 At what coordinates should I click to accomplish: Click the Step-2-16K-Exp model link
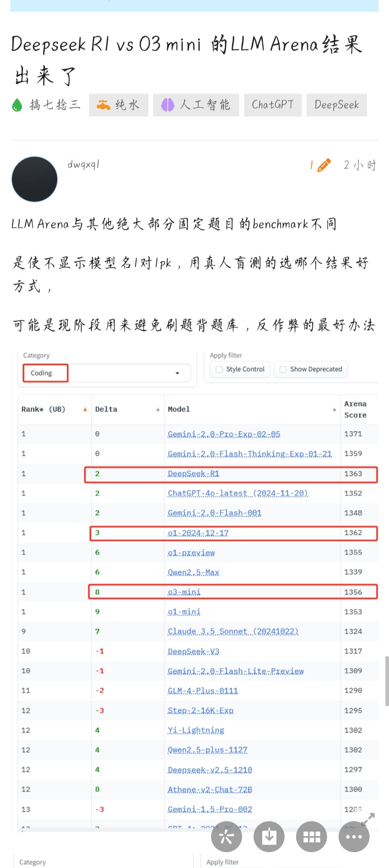coord(201,711)
